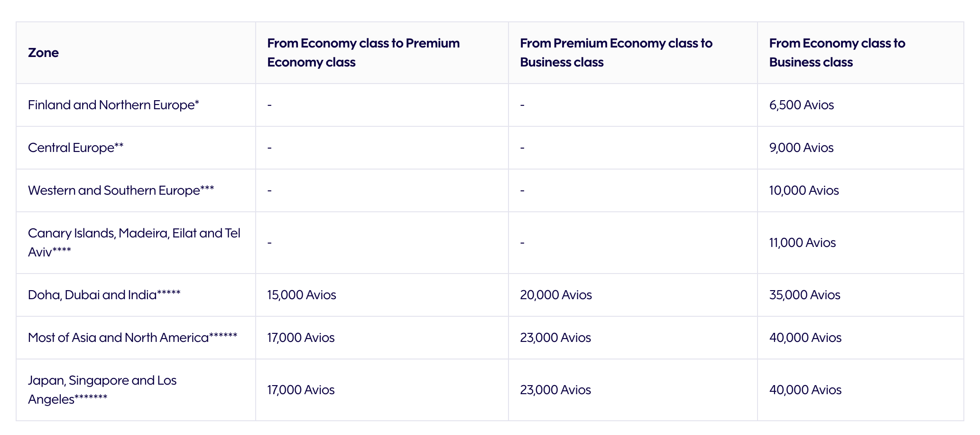Select the 35,000 Avios value
980x435 pixels.
804,295
